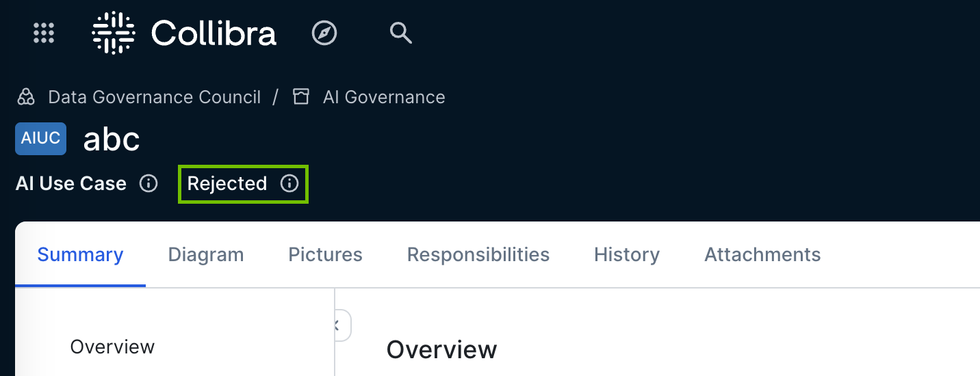This screenshot has height=376, width=980.
Task: Go to the Pictures tab
Action: point(325,255)
